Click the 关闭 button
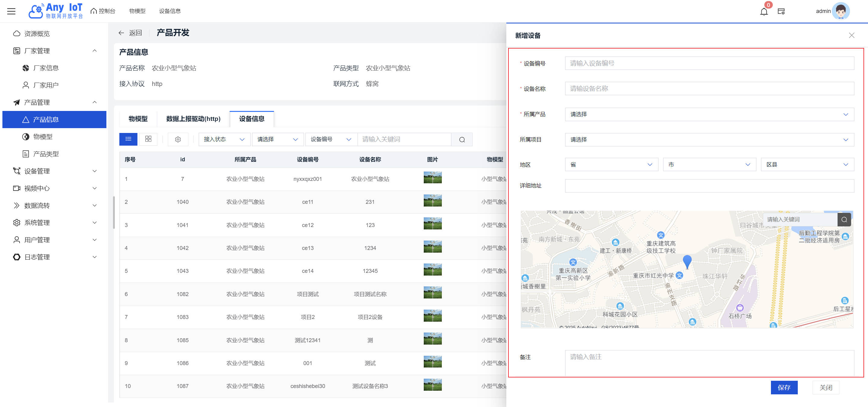 click(826, 387)
